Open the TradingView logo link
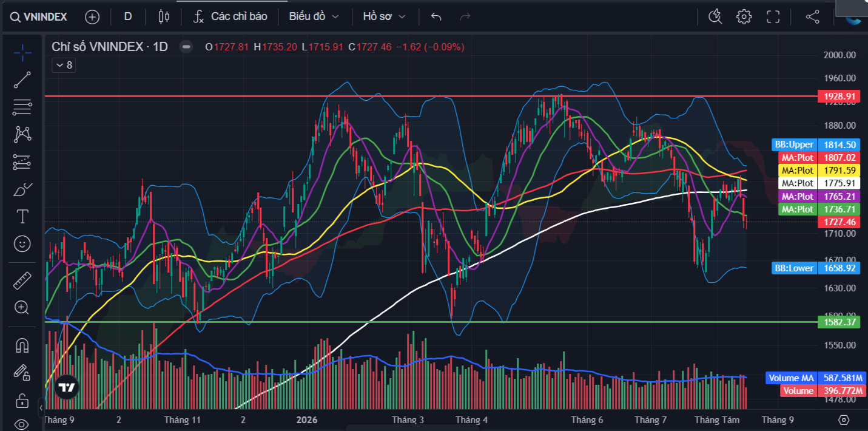868x431 pixels. click(x=66, y=387)
